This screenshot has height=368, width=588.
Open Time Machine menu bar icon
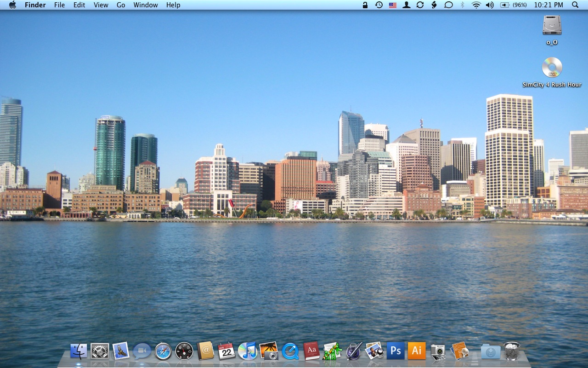tap(379, 5)
